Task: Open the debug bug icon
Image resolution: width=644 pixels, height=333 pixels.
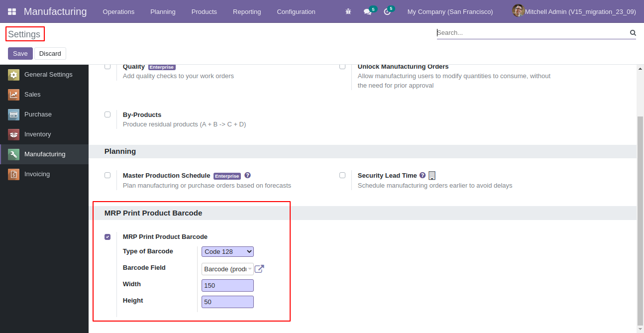Action: click(x=348, y=11)
